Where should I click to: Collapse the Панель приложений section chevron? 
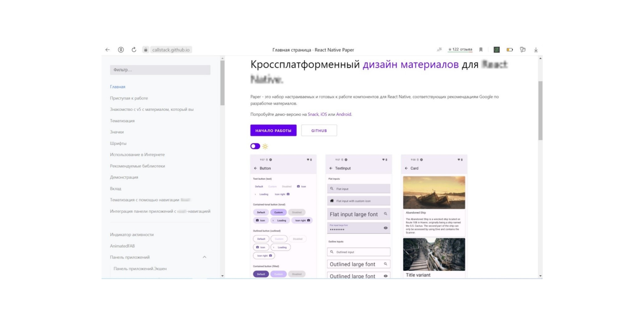[x=204, y=257]
